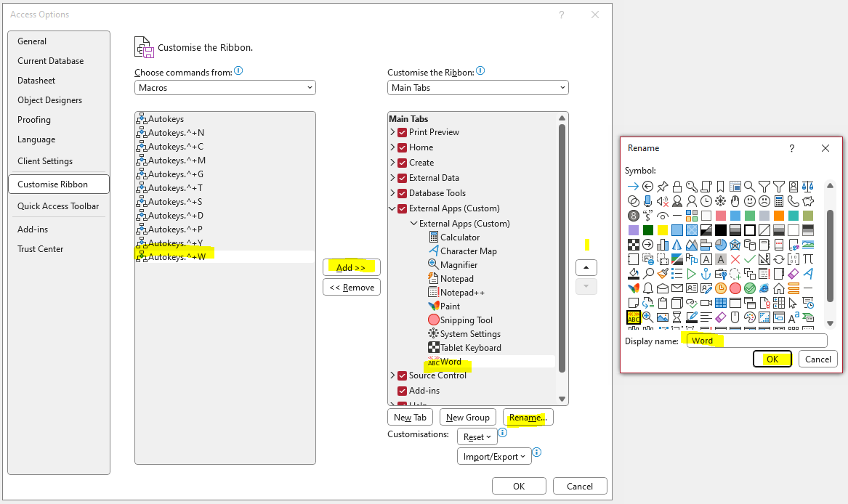Toggle the Create tab checkbox
Image resolution: width=848 pixels, height=504 pixels.
pos(402,163)
